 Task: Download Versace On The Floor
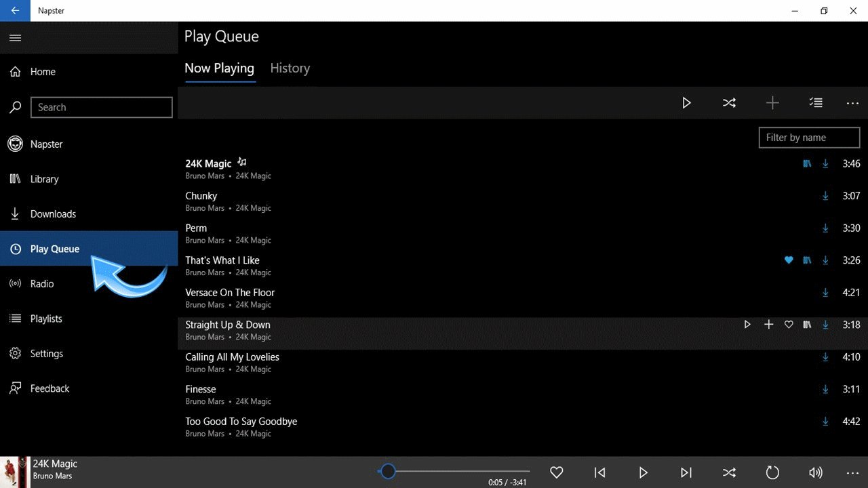coord(825,293)
